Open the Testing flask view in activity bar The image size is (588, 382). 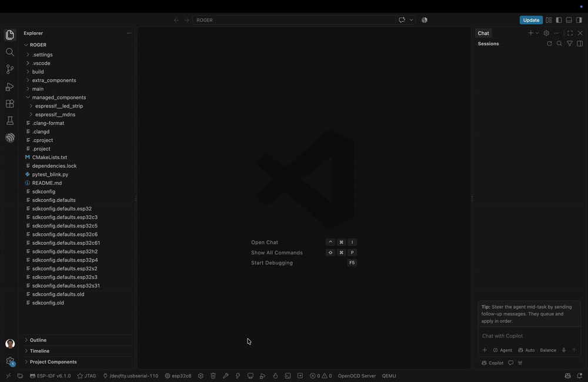(x=10, y=121)
